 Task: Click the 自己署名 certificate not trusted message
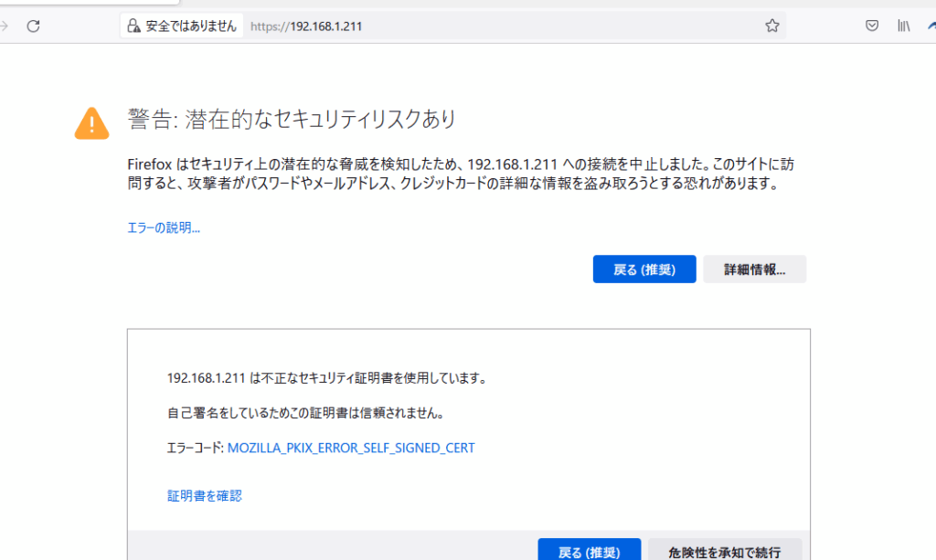pos(306,413)
